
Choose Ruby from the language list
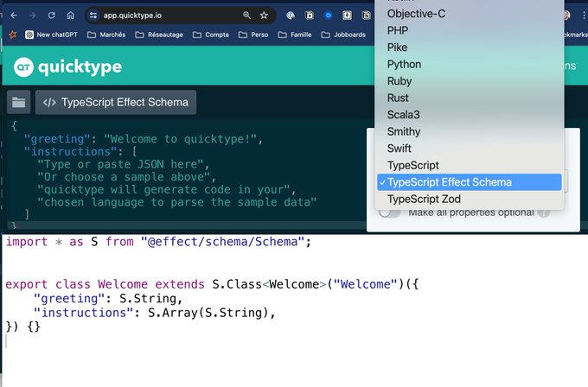click(470, 81)
